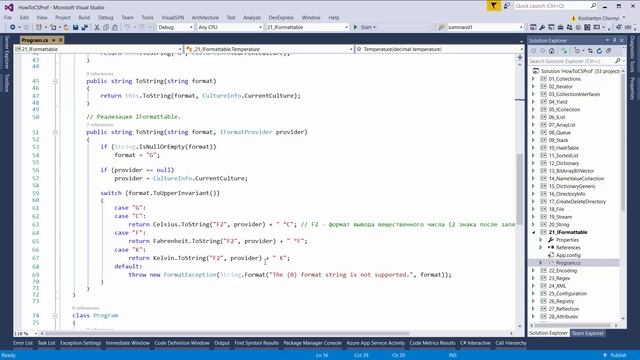640x360 pixels.
Task: Select App.config in Solution Explorer
Action: tap(568, 255)
